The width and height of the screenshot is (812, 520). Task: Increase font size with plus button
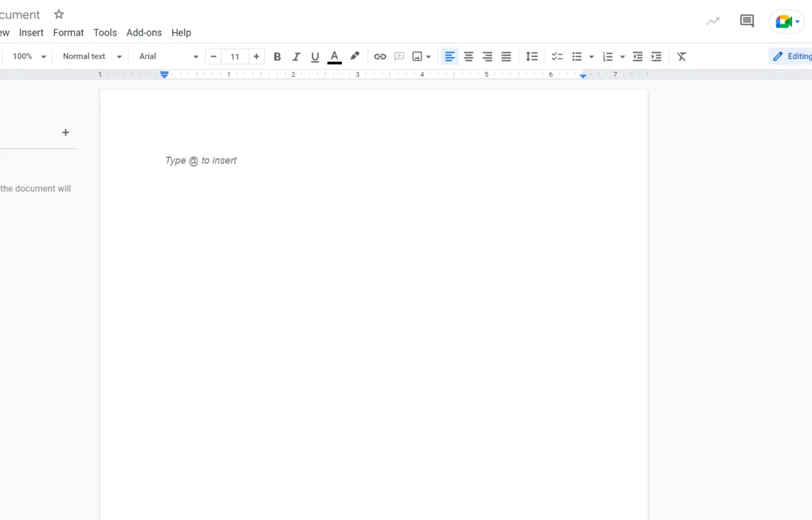tap(256, 56)
